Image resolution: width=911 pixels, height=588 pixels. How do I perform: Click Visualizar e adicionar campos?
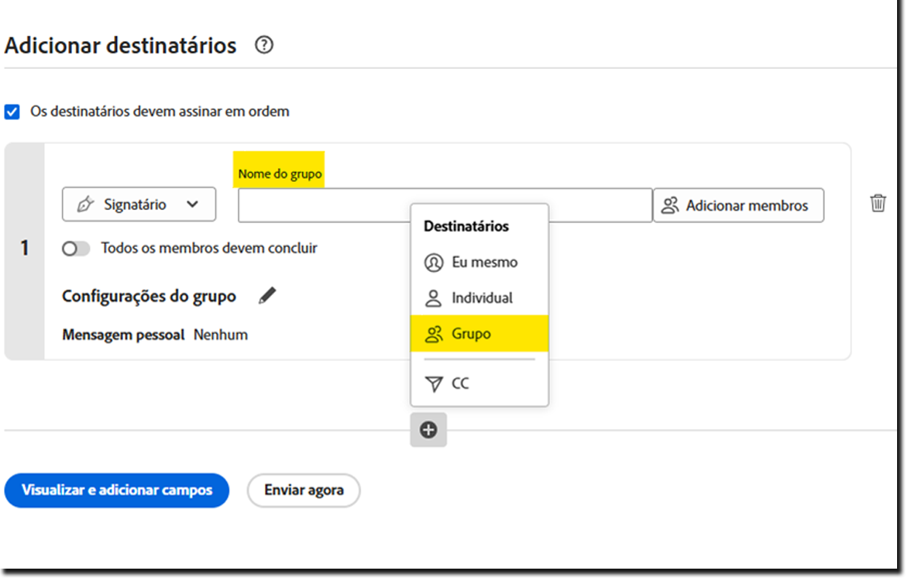(x=116, y=490)
